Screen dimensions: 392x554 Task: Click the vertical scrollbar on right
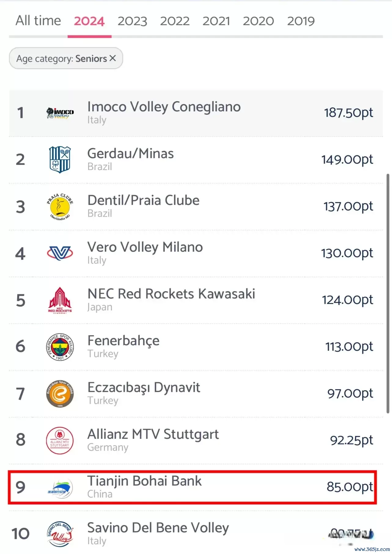(388, 294)
